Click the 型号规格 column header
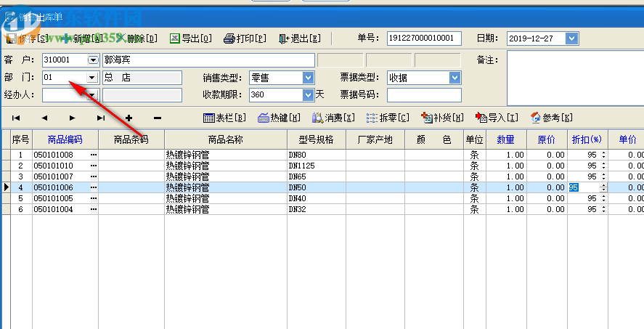Screen dimensions: 644x329 [317, 139]
